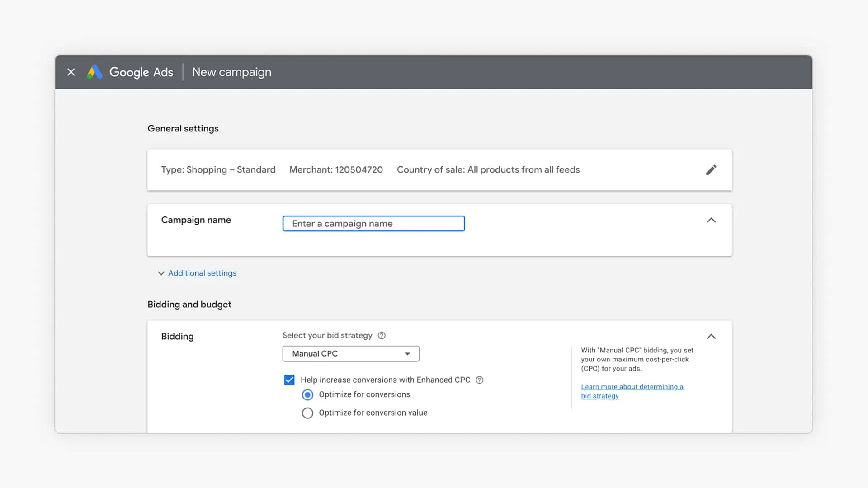
Task: Click the New campaign title
Action: pos(231,72)
